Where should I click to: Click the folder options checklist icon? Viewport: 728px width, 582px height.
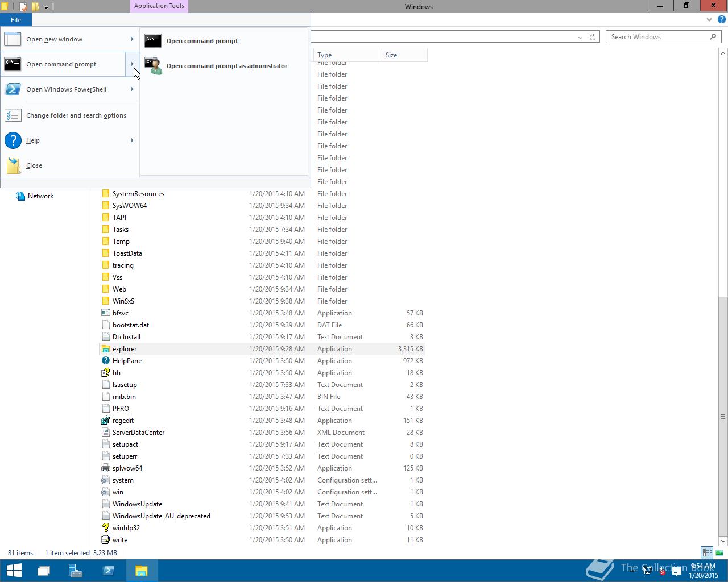pos(13,115)
